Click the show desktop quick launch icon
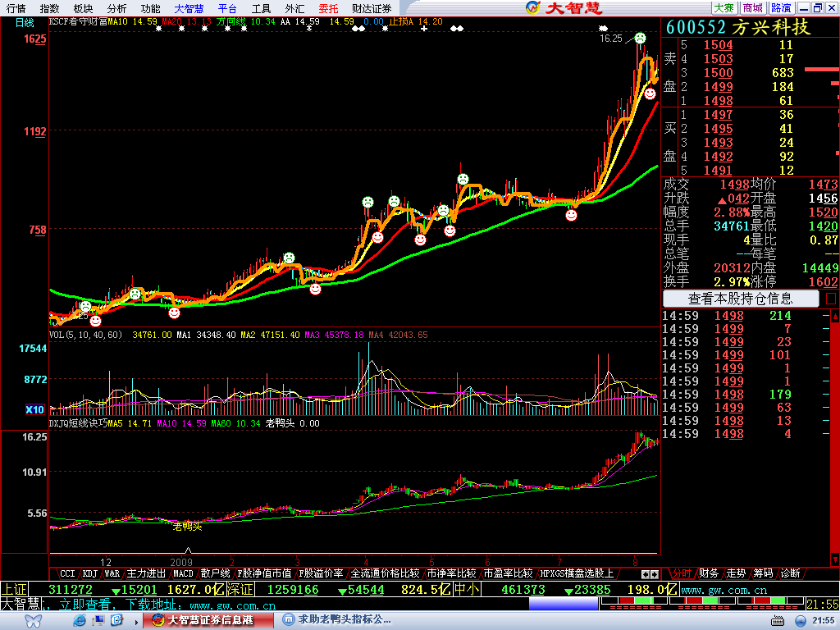This screenshot has height=630, width=840. pos(98,620)
